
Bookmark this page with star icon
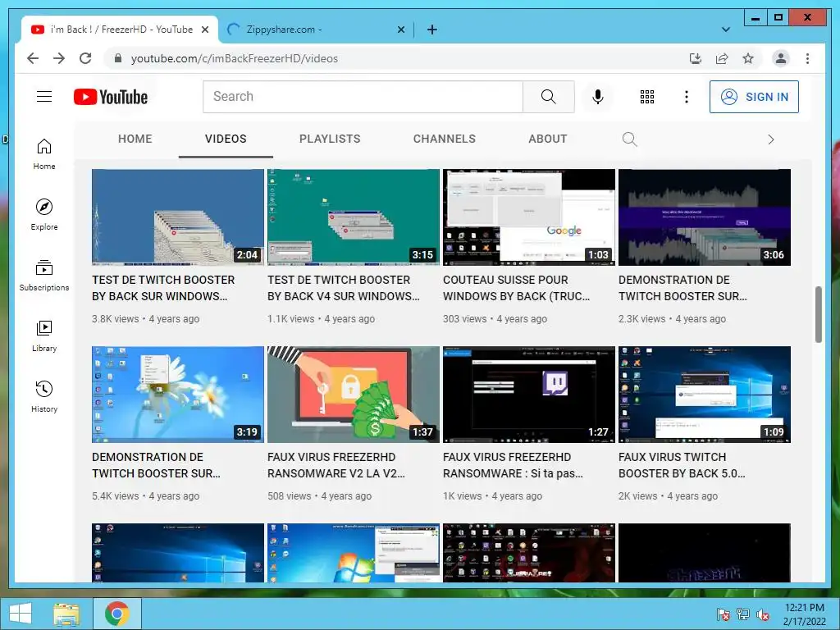(x=748, y=58)
